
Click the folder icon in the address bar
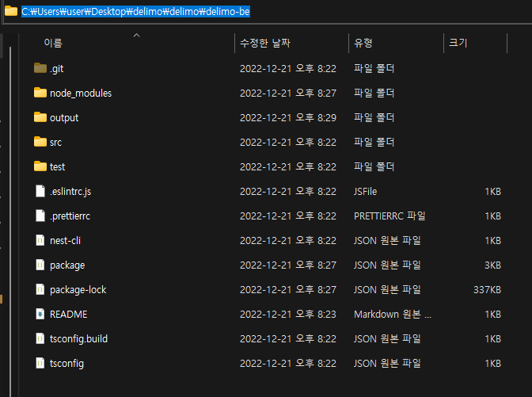[11, 11]
